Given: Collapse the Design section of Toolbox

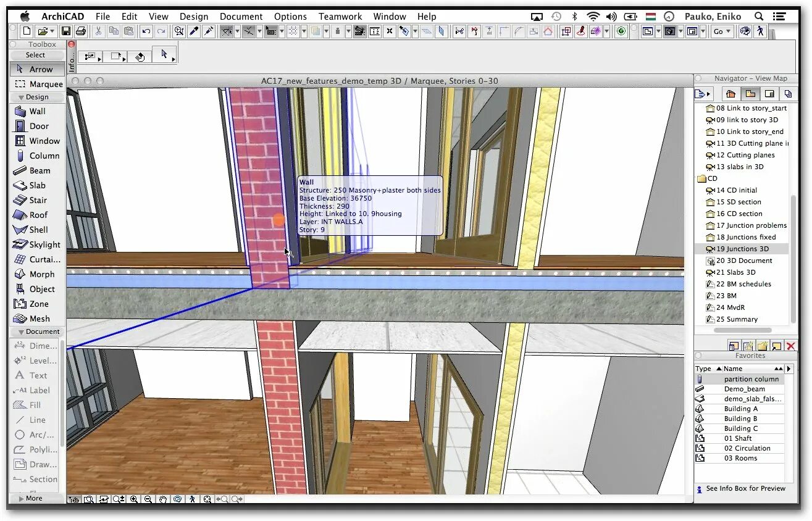Looking at the screenshot, I should (x=37, y=97).
